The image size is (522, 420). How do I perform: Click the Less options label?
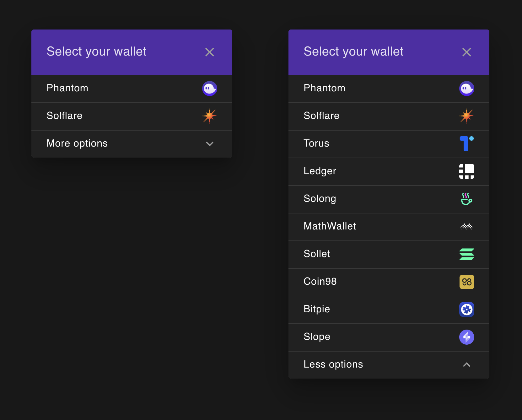click(x=333, y=364)
